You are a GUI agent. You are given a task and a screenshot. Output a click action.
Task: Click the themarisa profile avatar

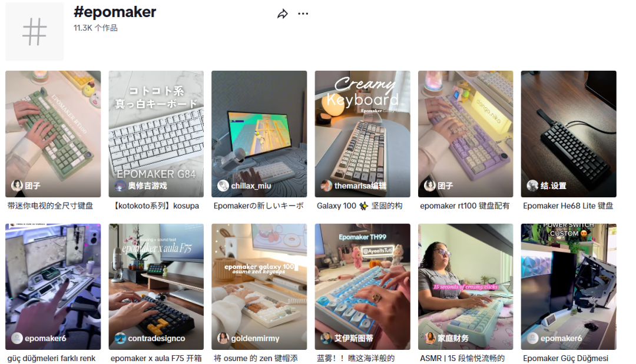(x=326, y=186)
